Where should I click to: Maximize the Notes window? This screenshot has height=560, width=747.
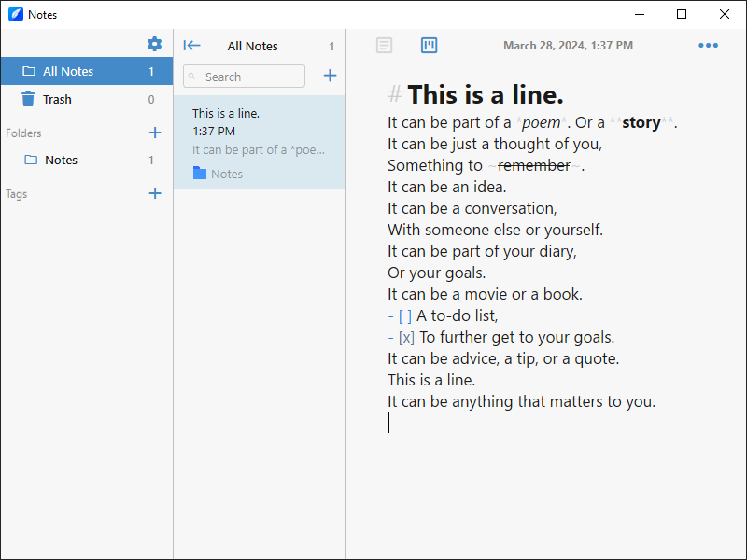click(x=682, y=14)
